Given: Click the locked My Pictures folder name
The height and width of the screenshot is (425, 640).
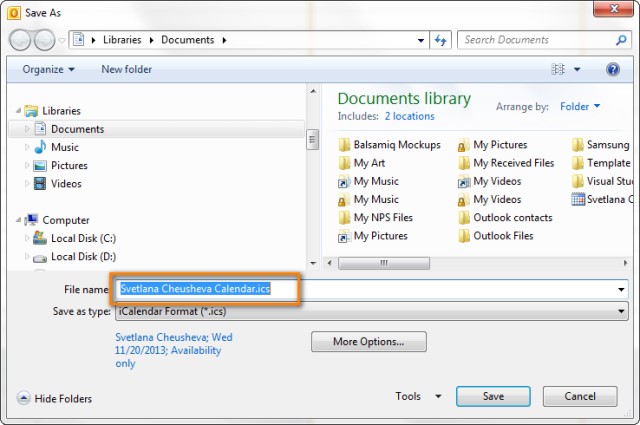Looking at the screenshot, I should click(500, 145).
